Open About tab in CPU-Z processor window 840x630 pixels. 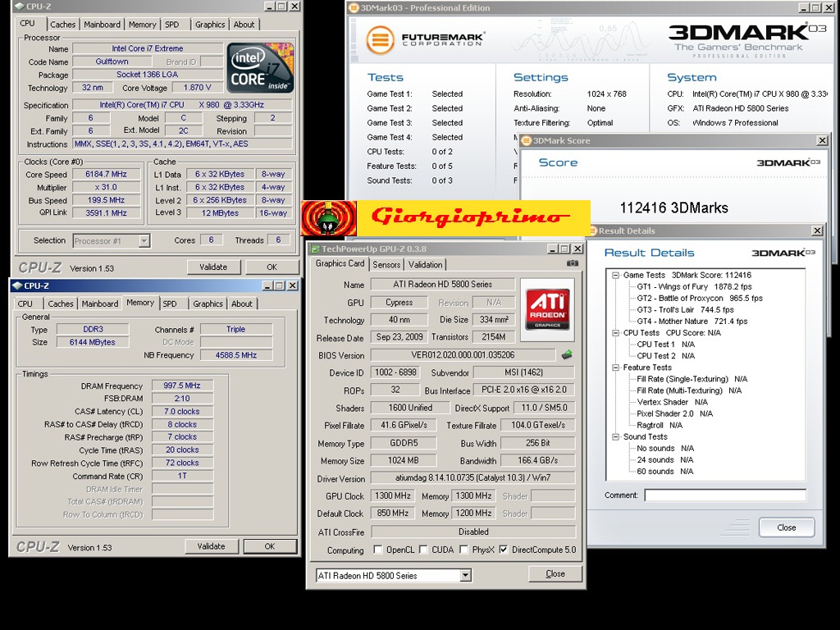coord(244,25)
